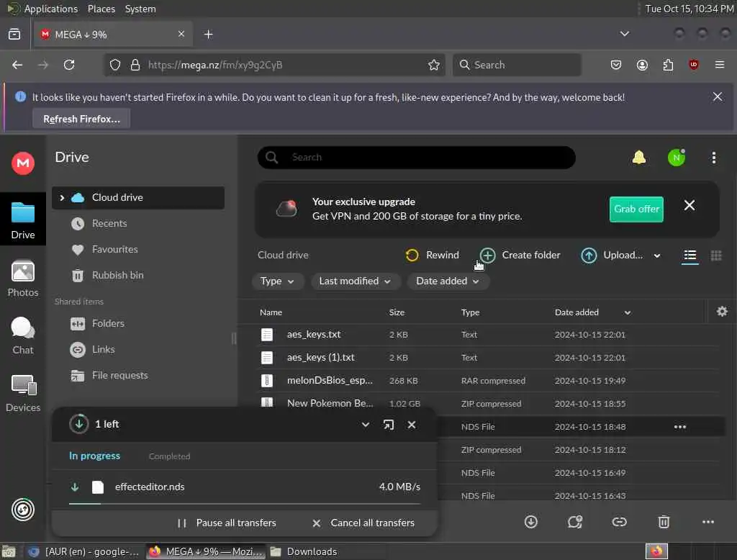Open Rubbish bin
Screen dimensions: 737x560
pyautogui.click(x=117, y=276)
